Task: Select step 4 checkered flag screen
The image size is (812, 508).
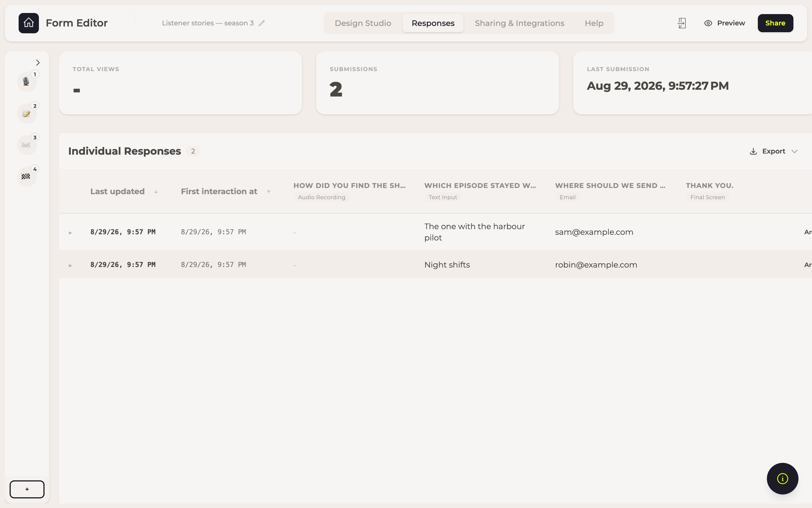Action: [27, 176]
